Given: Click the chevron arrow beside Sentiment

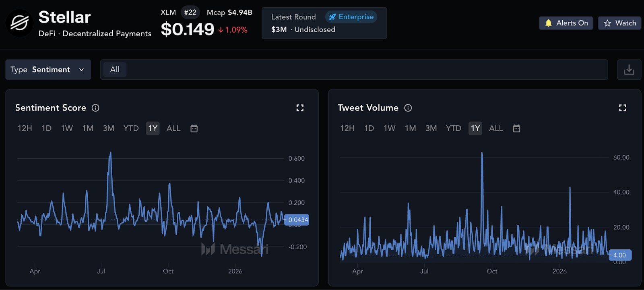Looking at the screenshot, I should click(x=82, y=70).
